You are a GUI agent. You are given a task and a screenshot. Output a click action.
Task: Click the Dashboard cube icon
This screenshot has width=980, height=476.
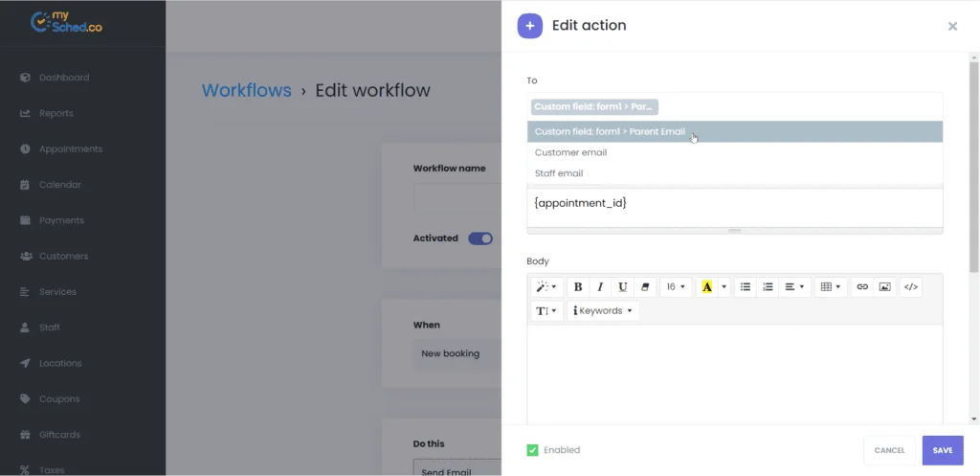(25, 78)
